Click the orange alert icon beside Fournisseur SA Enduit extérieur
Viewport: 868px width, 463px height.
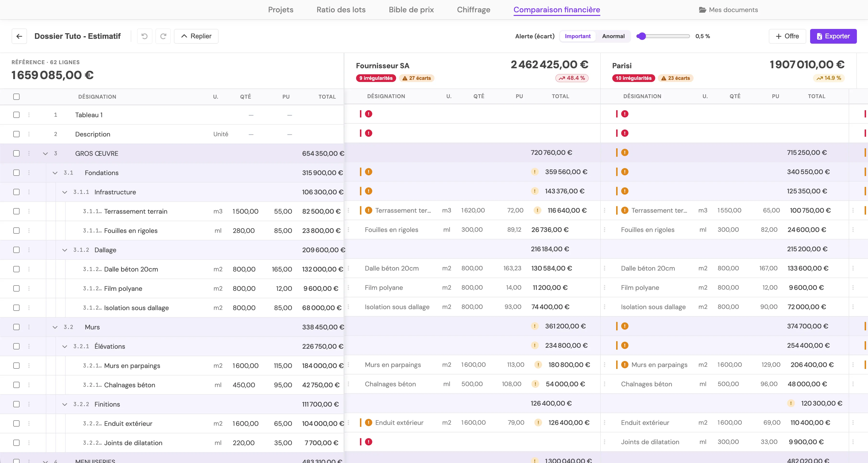click(369, 422)
